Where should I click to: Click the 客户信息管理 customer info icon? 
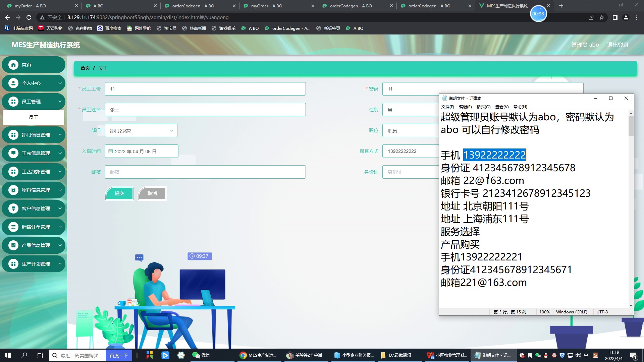pyautogui.click(x=13, y=208)
